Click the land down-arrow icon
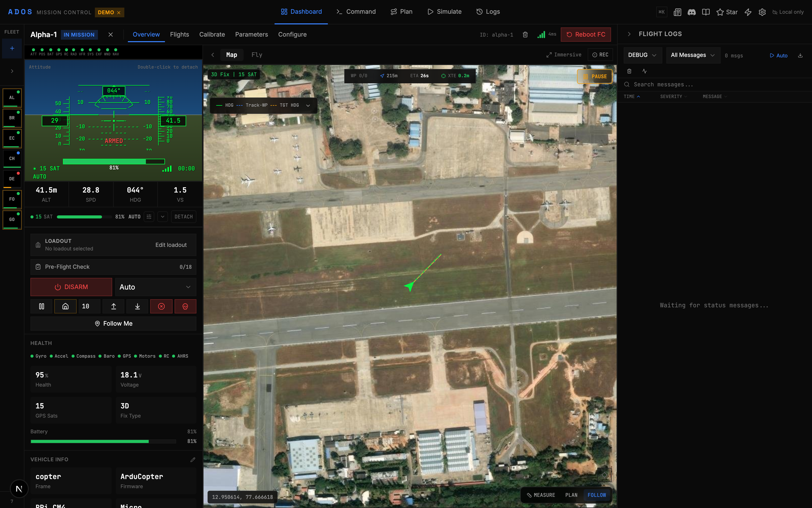 coord(137,306)
